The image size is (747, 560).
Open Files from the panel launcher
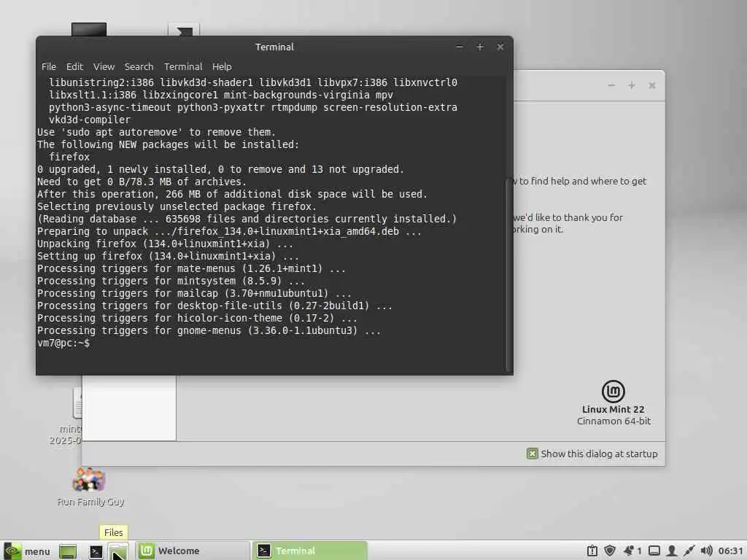118,551
